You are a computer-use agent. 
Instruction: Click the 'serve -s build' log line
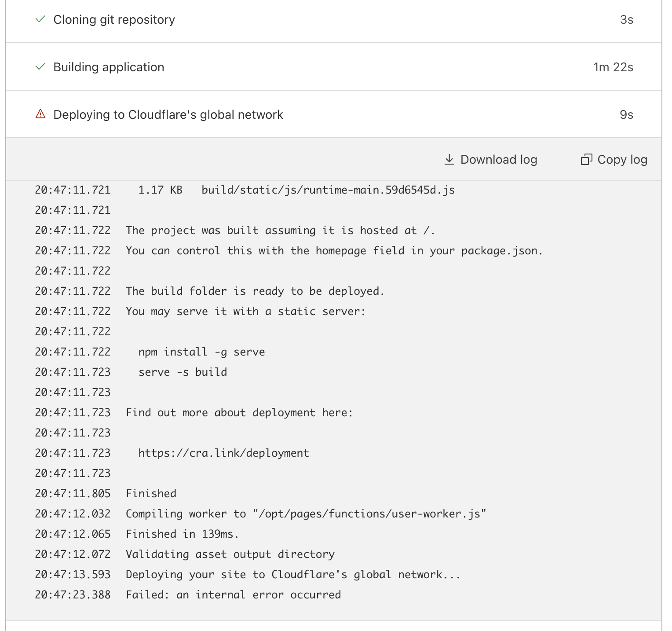click(183, 372)
